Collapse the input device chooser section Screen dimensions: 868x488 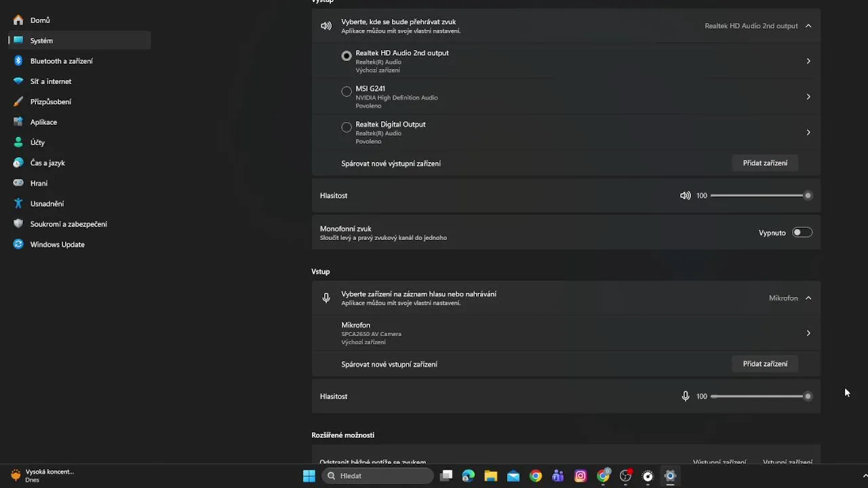[808, 298]
